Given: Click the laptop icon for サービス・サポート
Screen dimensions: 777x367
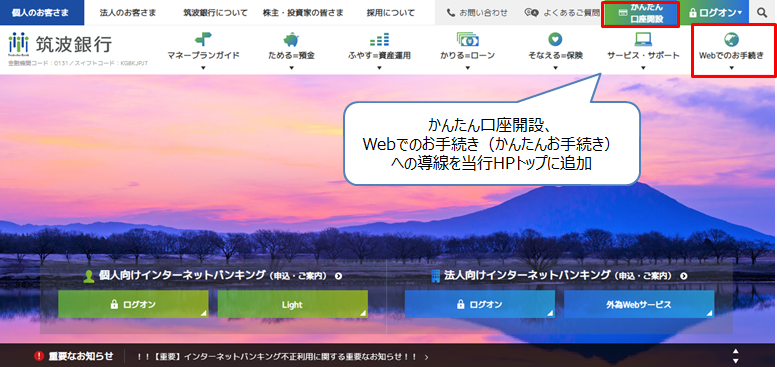Looking at the screenshot, I should click(643, 39).
